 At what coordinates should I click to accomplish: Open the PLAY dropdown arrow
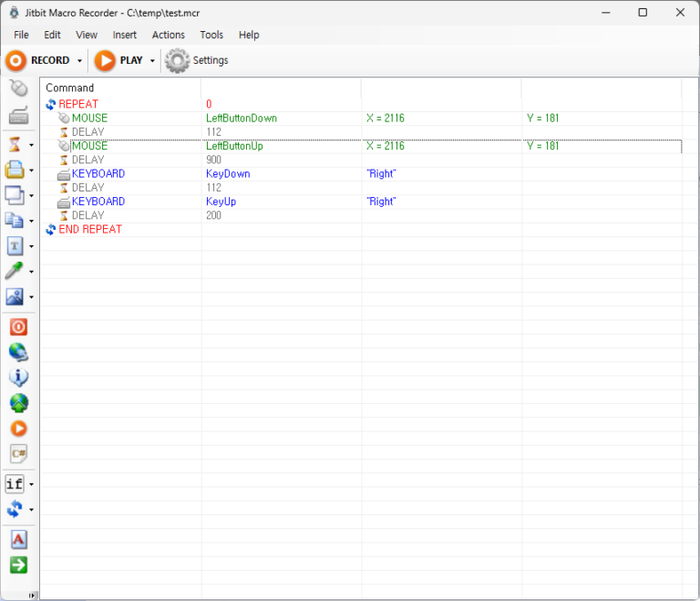point(152,61)
